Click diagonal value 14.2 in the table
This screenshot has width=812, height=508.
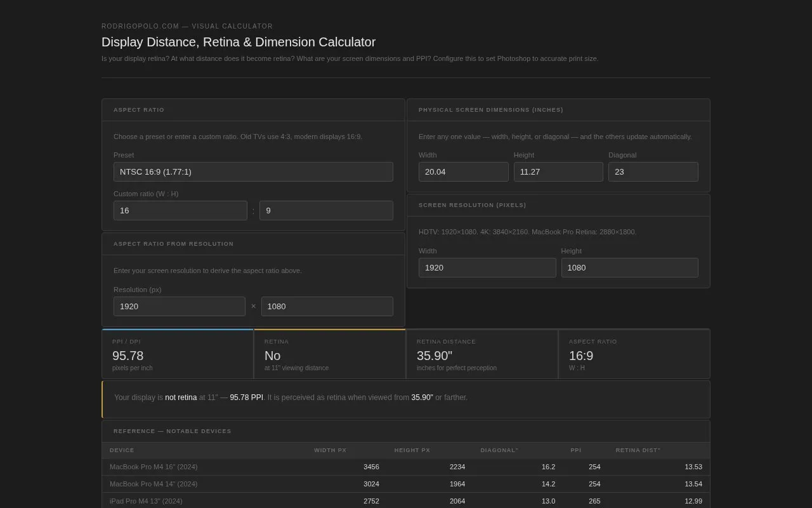[548, 484]
